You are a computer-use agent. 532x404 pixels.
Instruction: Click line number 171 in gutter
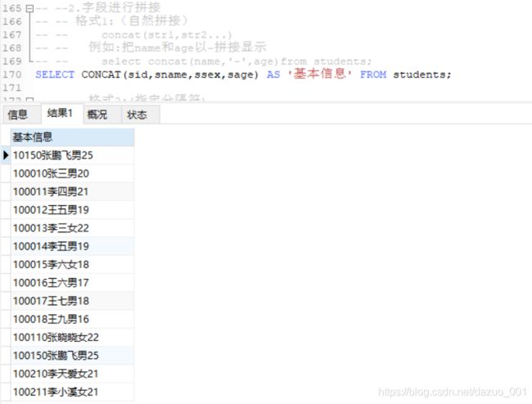point(12,88)
